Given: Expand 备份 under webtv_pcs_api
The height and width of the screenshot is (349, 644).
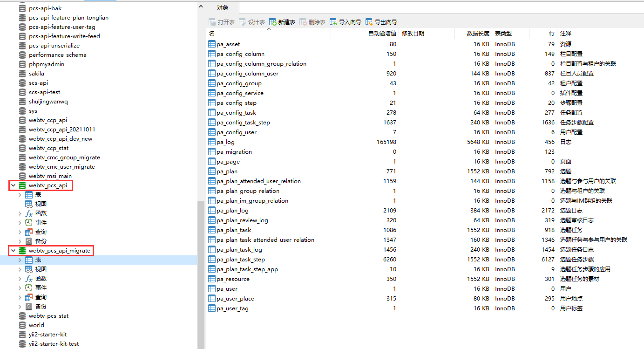Looking at the screenshot, I should (20, 241).
